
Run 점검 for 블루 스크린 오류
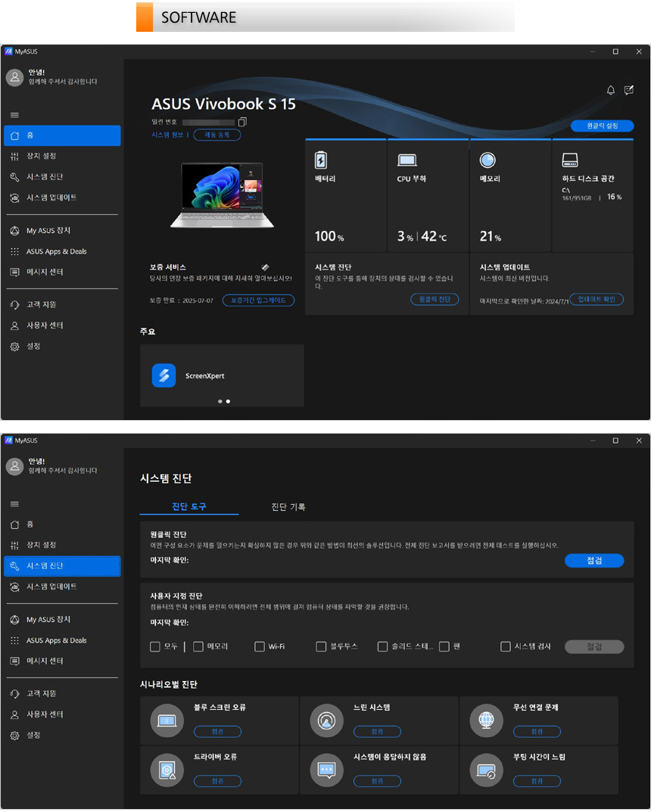click(217, 732)
